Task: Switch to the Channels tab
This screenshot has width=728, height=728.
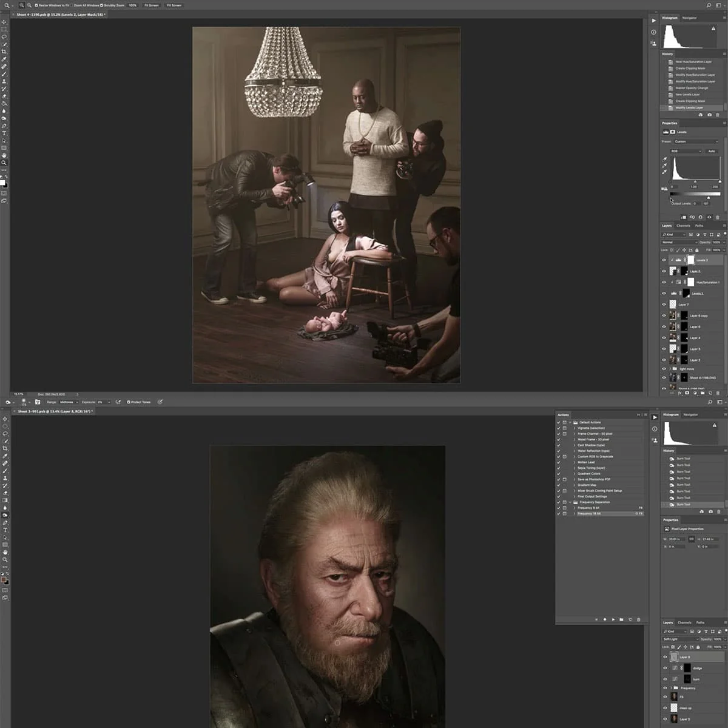Action: coord(684,226)
